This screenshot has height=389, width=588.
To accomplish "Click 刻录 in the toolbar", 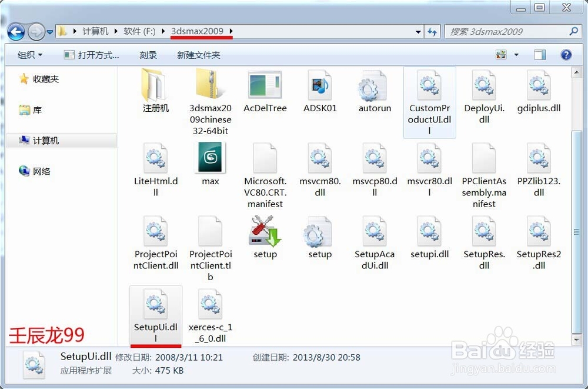I will [x=148, y=55].
